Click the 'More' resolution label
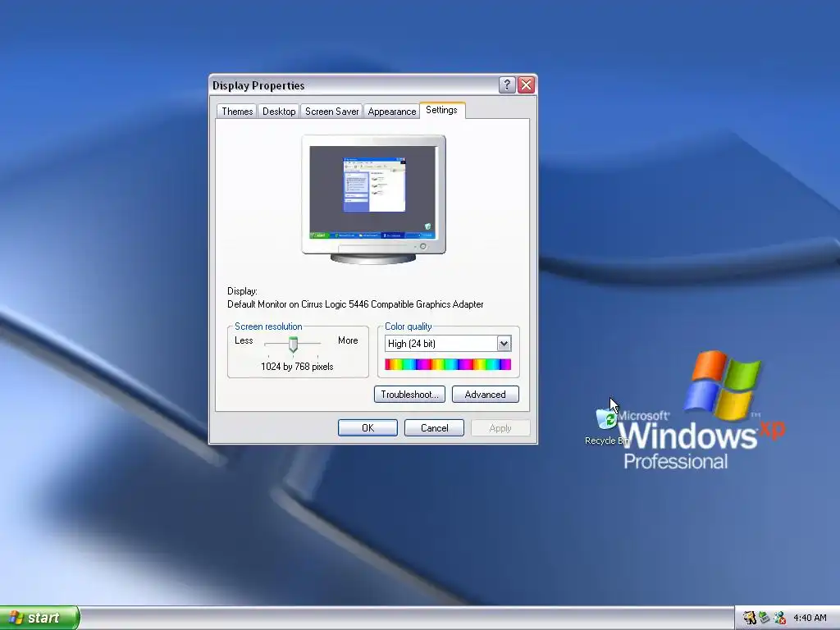The image size is (840, 630). click(x=348, y=340)
